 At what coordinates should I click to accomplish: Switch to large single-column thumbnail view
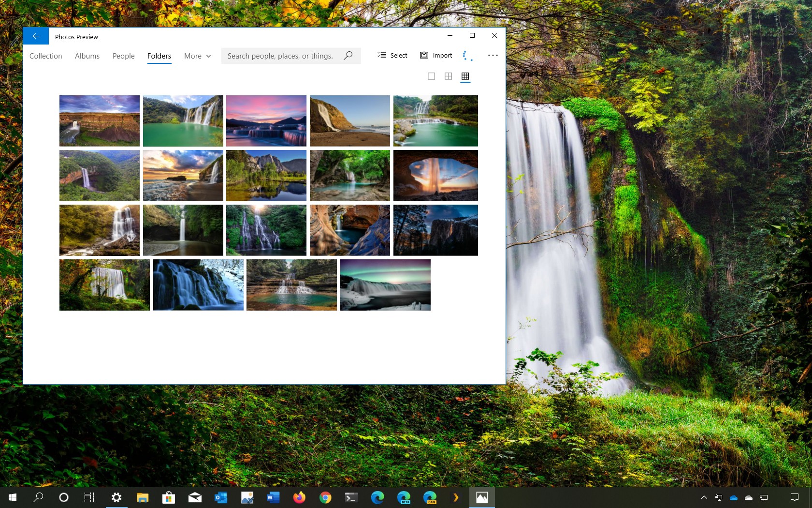coord(431,76)
